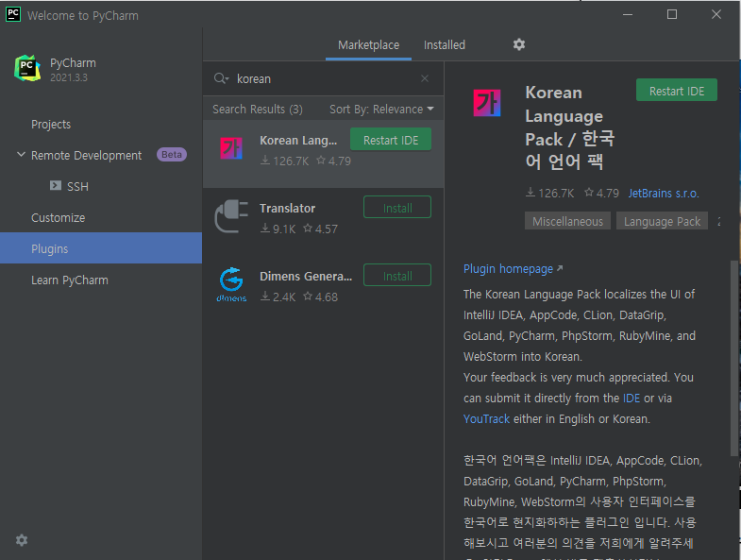Viewport: 741px width, 560px height.
Task: Click the Translator plug icon in results
Action: (x=231, y=216)
